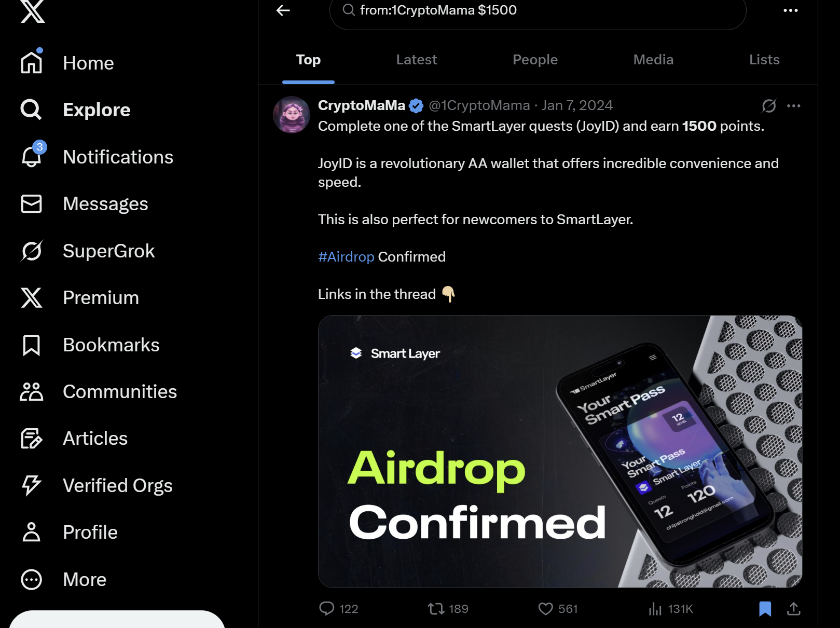The image size is (840, 628).
Task: Expand the More menu in sidebar
Action: click(64, 580)
